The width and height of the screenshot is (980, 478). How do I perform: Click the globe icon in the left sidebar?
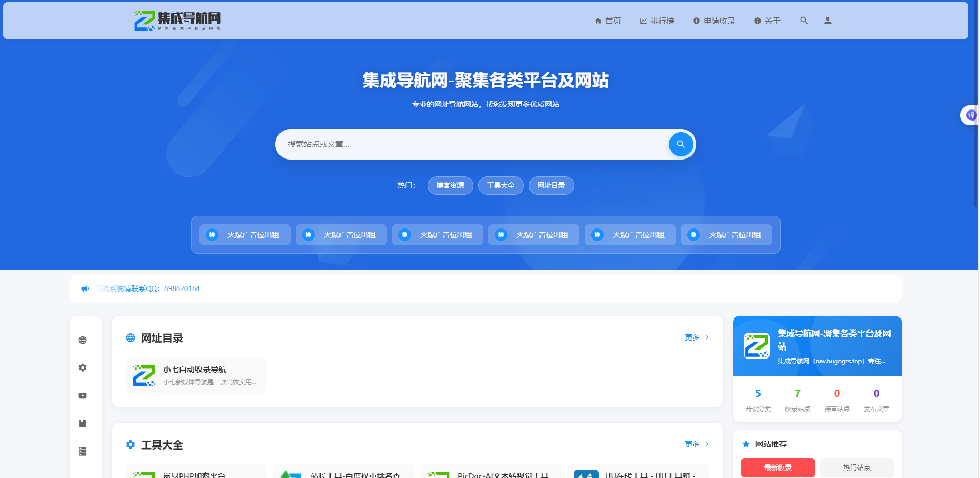83,340
